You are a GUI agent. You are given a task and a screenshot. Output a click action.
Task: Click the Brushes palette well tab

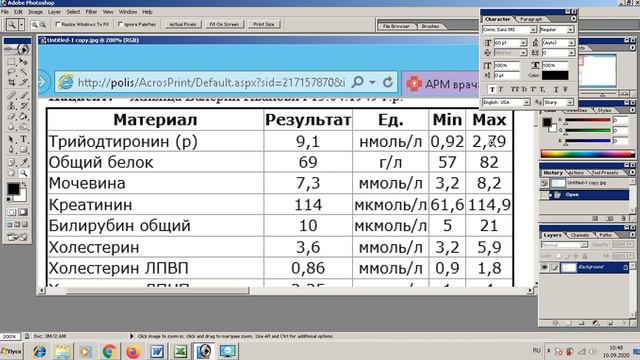point(430,26)
